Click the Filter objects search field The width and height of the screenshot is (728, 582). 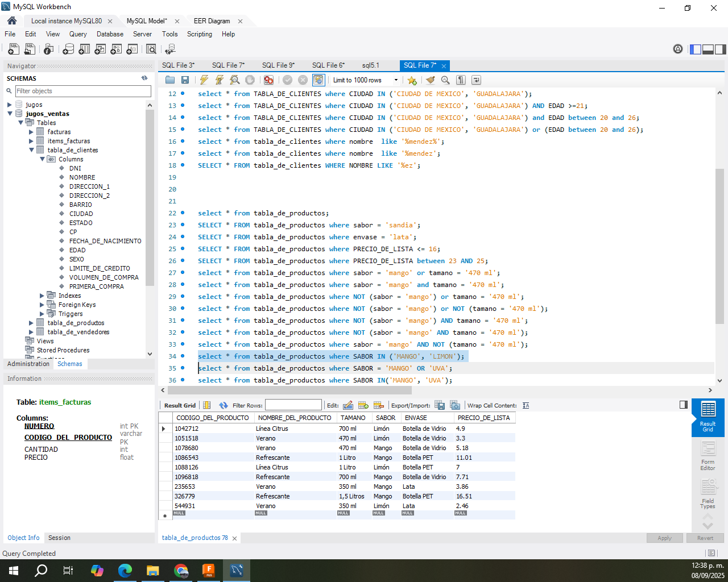click(x=83, y=91)
